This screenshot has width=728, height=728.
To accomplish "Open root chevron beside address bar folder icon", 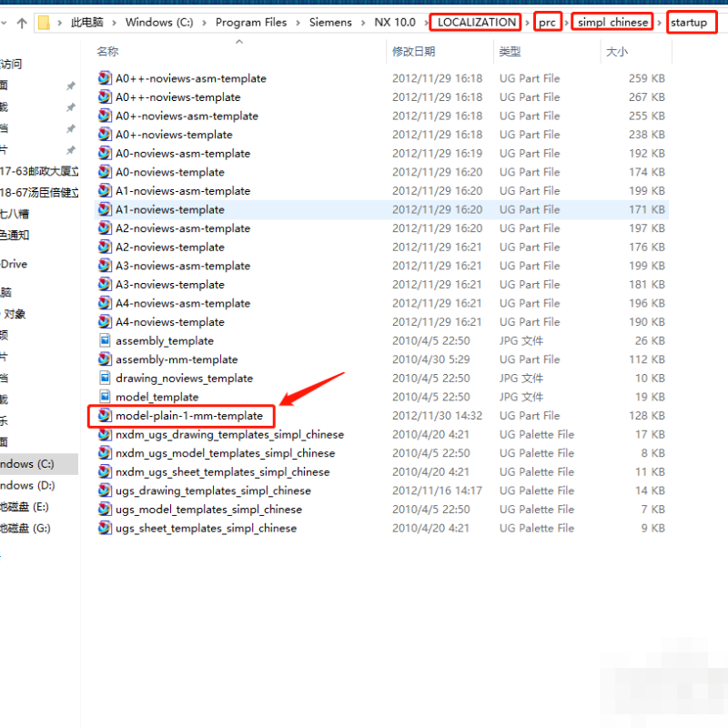I will [x=59, y=23].
